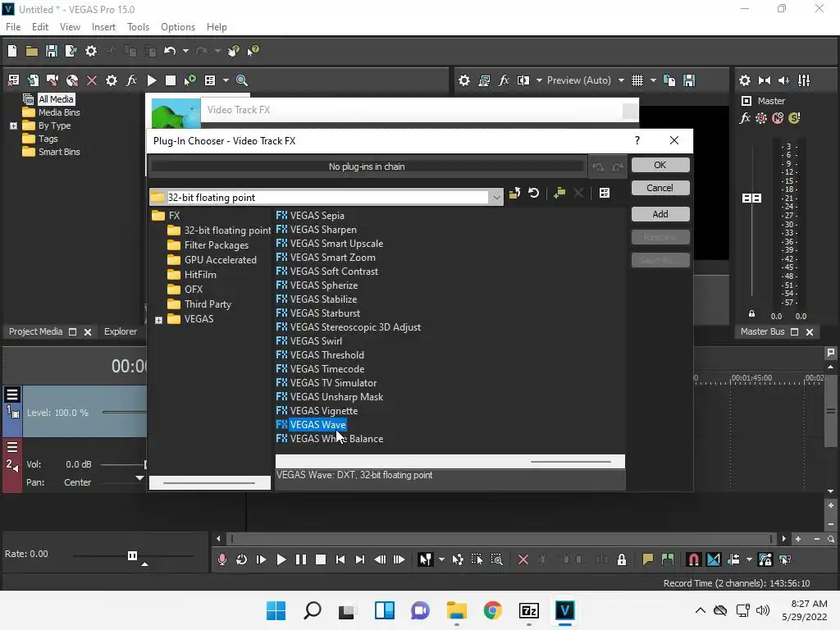
Task: Select VEGAS TV Simulator plug-in
Action: (333, 383)
